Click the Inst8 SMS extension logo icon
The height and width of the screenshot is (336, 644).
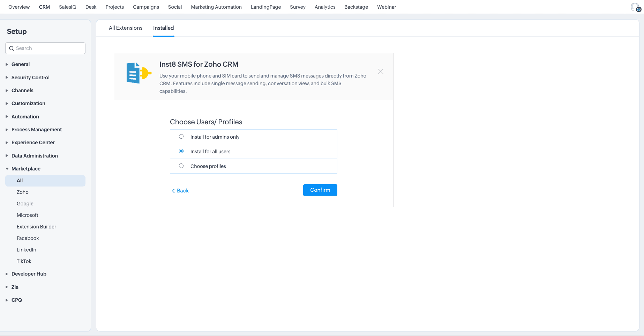[138, 73]
